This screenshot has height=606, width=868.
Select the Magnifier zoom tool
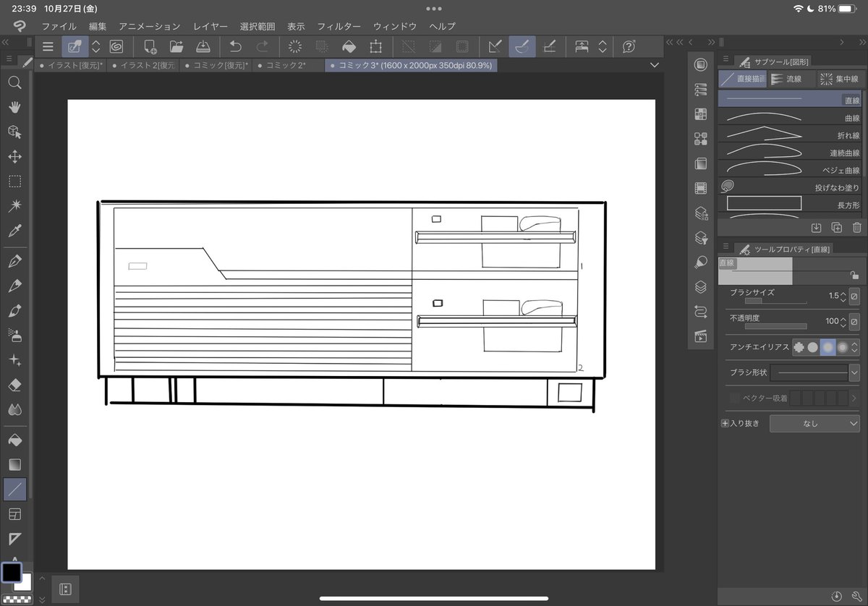(x=14, y=82)
